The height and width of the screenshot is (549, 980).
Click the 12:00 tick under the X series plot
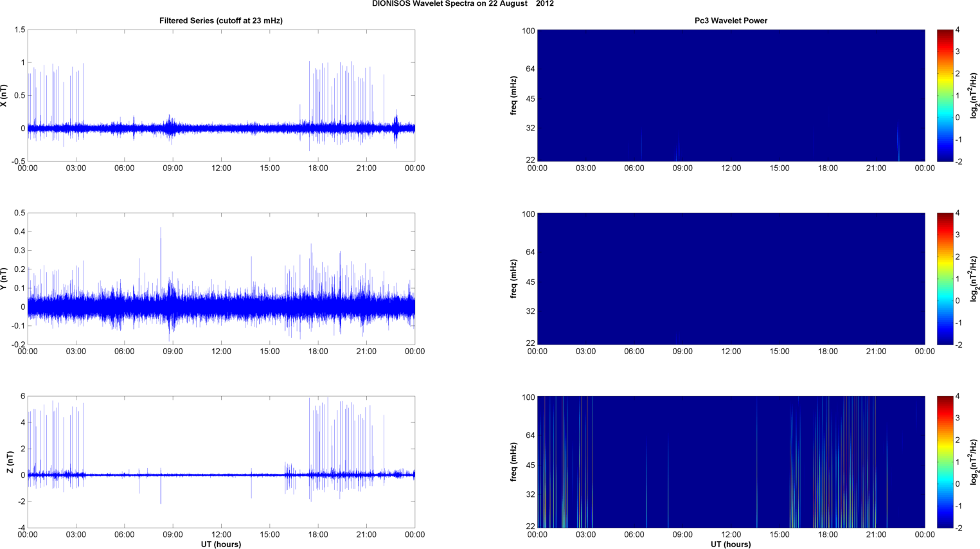pyautogui.click(x=221, y=168)
